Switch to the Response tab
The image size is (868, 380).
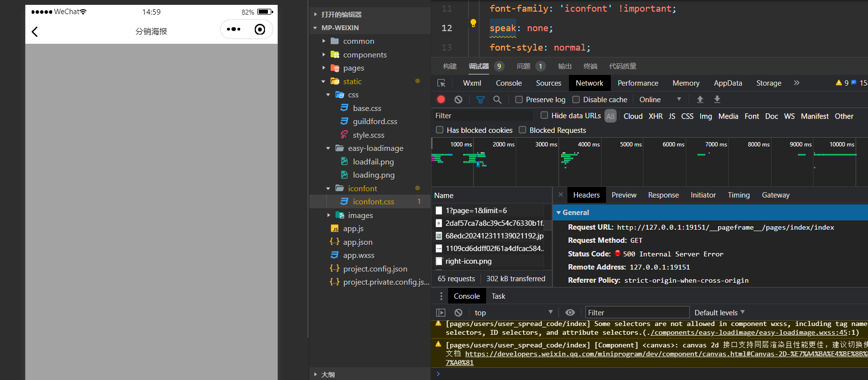[x=663, y=195]
